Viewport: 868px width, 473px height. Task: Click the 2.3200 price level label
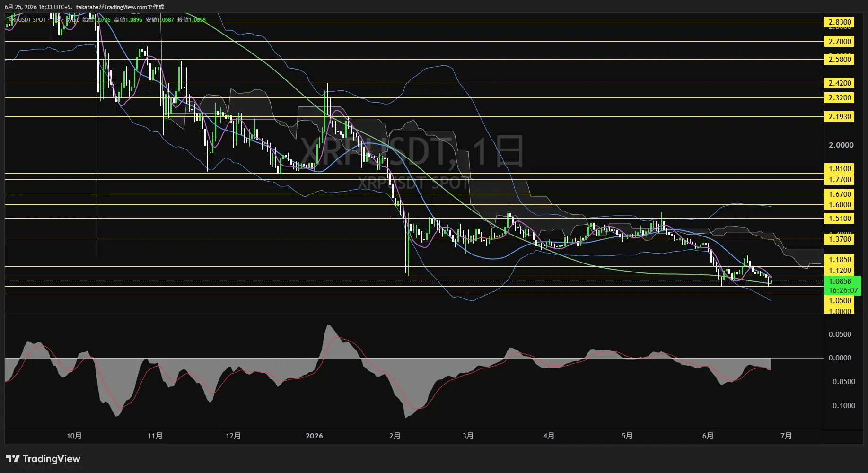[x=840, y=98]
